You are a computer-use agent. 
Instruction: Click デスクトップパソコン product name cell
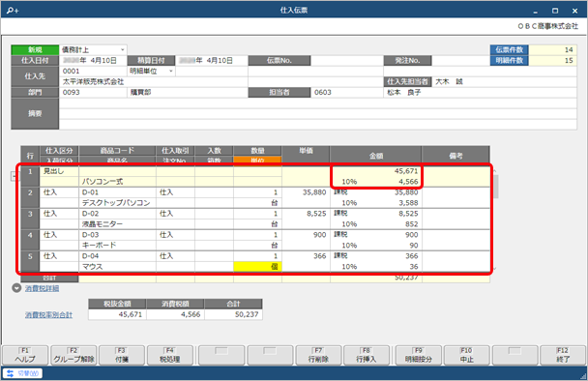coord(117,203)
